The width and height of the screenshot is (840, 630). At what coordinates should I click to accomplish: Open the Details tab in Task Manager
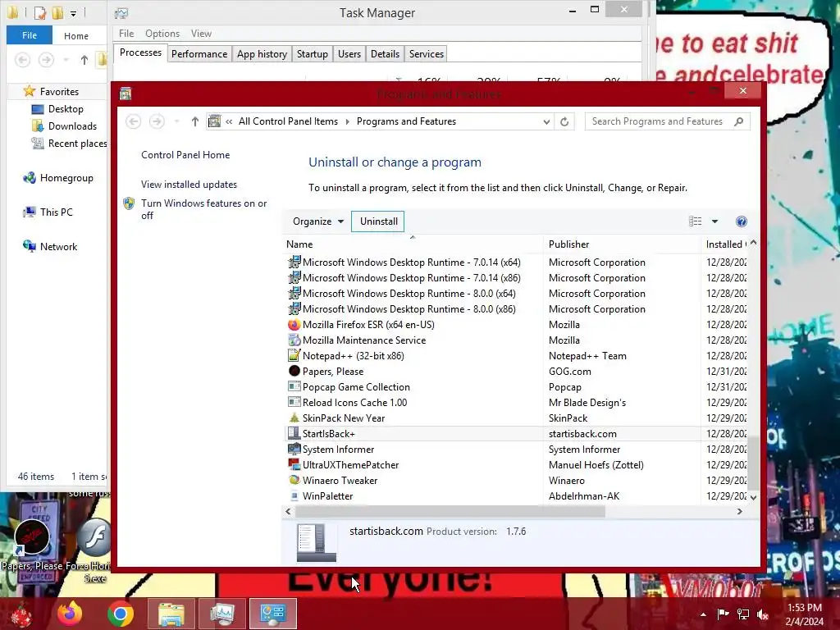[x=386, y=54]
